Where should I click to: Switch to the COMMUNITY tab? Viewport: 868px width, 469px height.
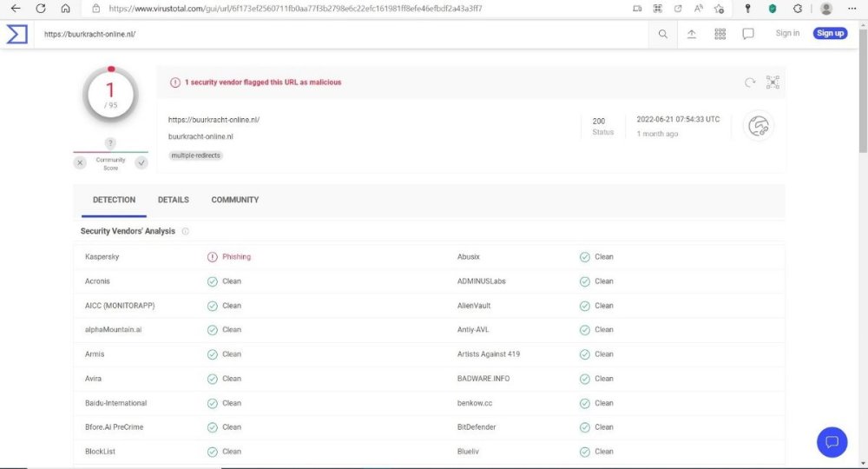(234, 200)
